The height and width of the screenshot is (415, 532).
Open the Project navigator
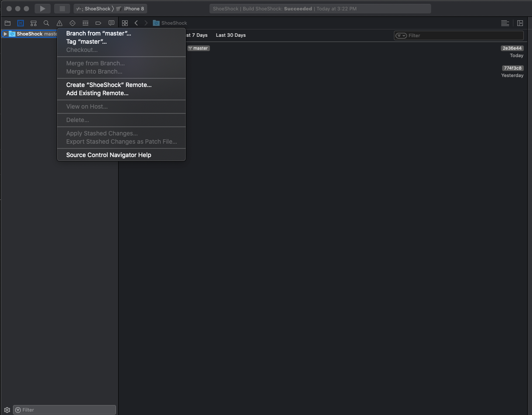[x=7, y=23]
